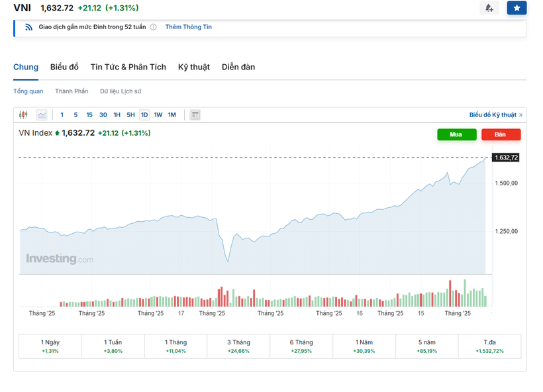Open the chart layout settings icon

tap(195, 115)
